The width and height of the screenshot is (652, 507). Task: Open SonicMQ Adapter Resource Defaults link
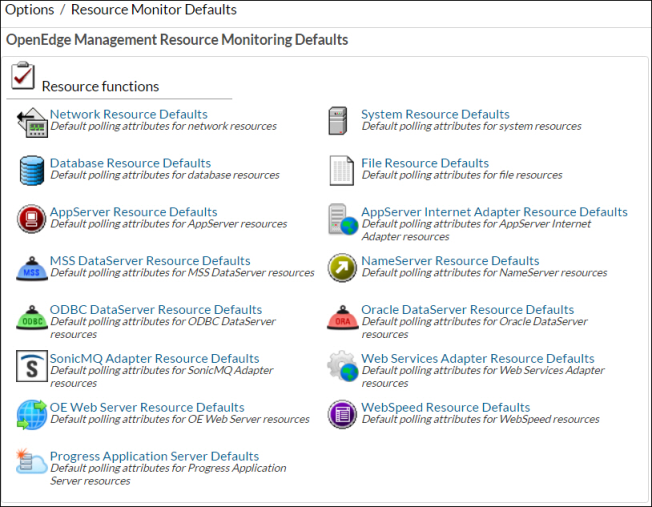click(x=154, y=359)
